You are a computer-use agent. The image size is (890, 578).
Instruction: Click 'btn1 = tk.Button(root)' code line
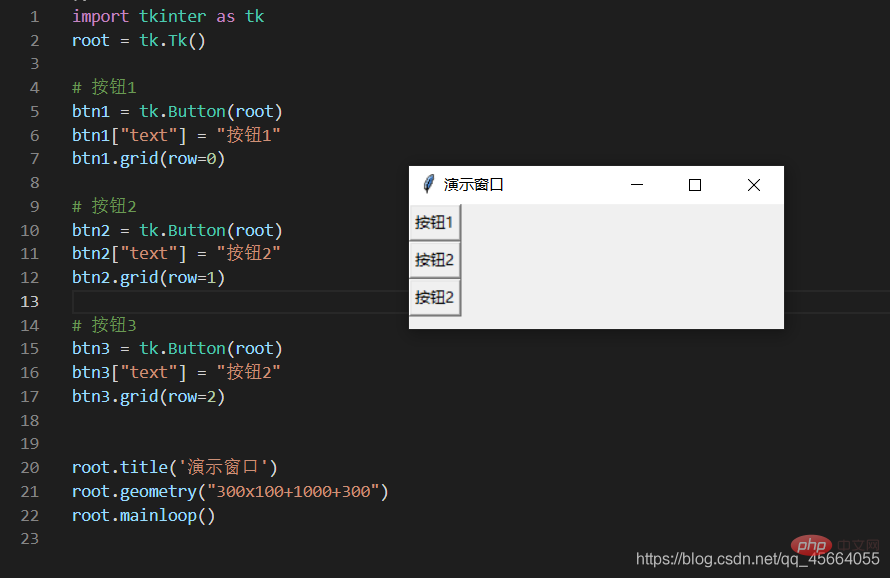pyautogui.click(x=177, y=111)
